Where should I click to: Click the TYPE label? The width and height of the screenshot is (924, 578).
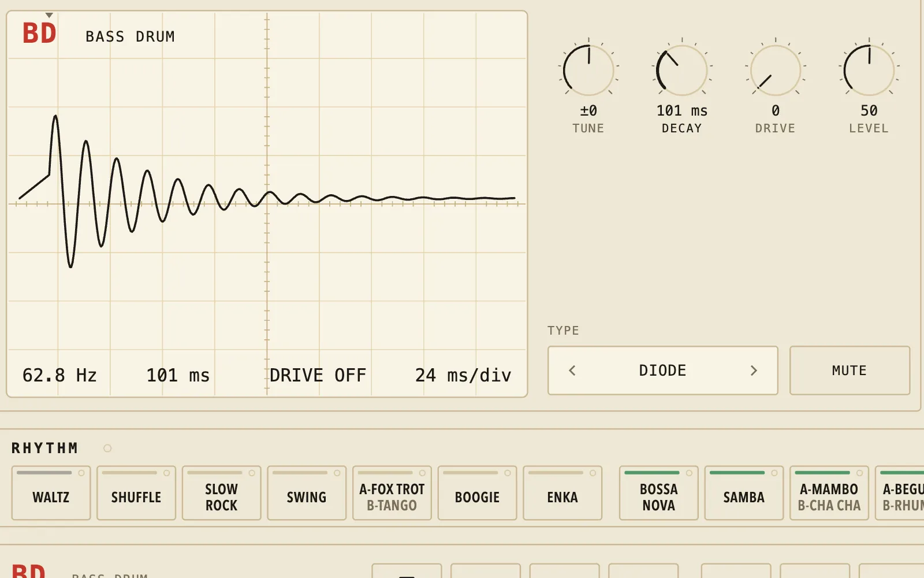point(563,331)
